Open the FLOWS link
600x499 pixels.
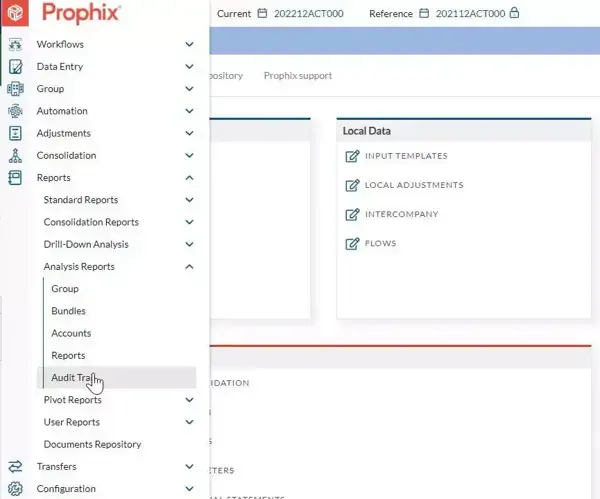click(x=380, y=243)
